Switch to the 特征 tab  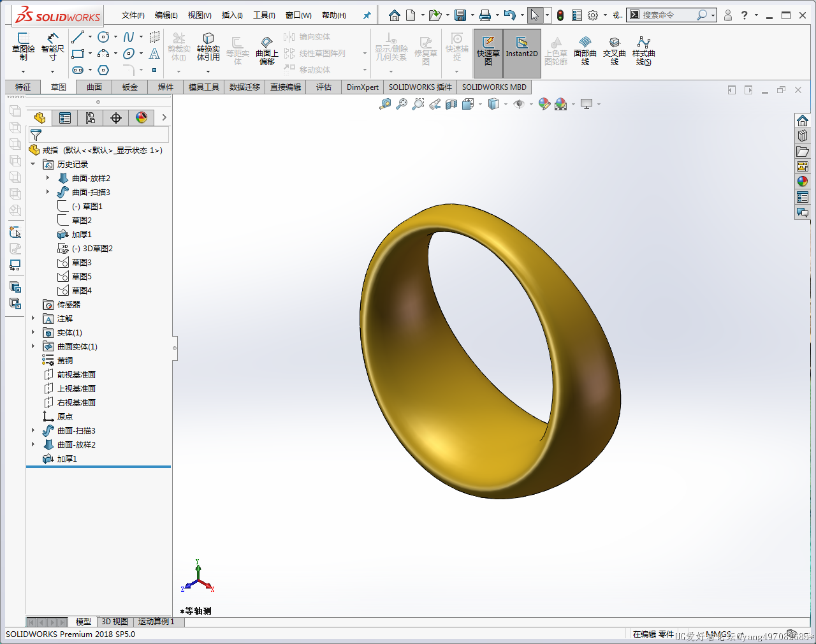(23, 87)
